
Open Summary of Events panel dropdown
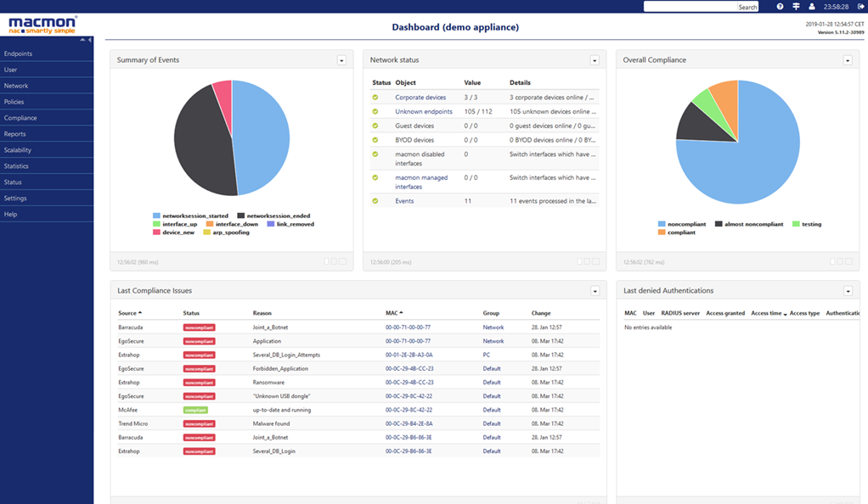pyautogui.click(x=341, y=60)
